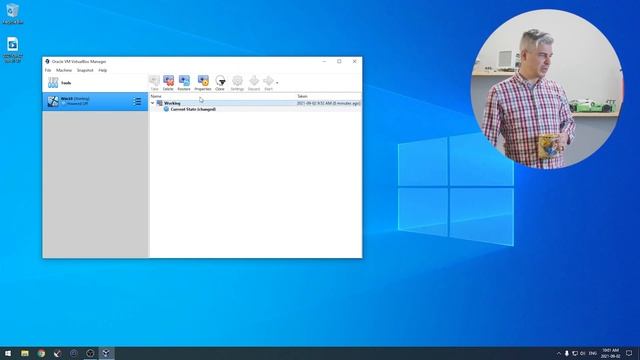The height and width of the screenshot is (360, 640).
Task: Open File Explorer from the taskbar
Action: [25, 353]
